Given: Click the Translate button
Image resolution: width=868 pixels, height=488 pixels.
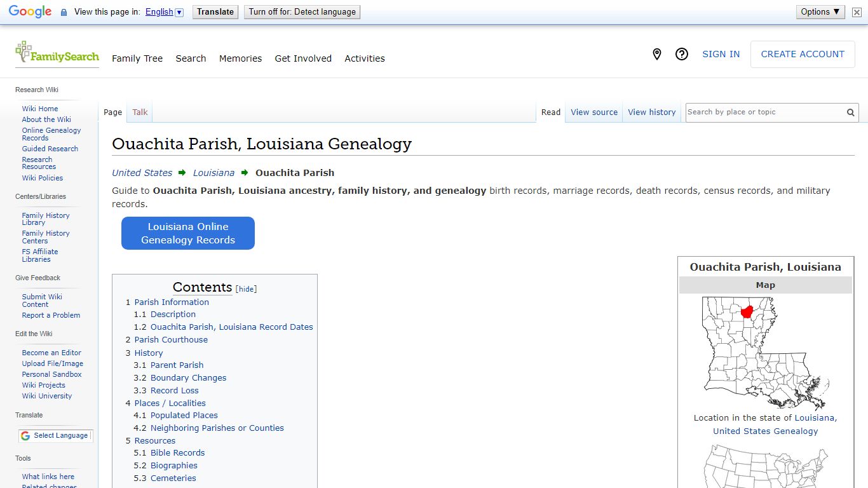Looking at the screenshot, I should pos(215,12).
